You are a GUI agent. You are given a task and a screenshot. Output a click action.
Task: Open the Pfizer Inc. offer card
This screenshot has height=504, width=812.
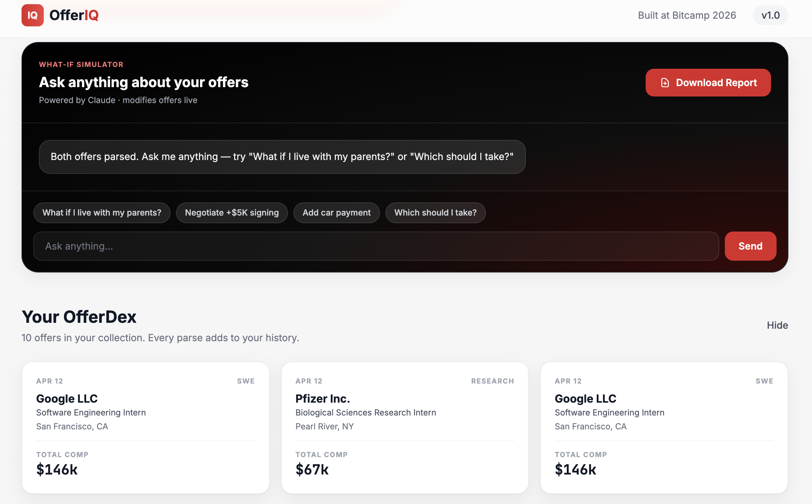pyautogui.click(x=405, y=427)
